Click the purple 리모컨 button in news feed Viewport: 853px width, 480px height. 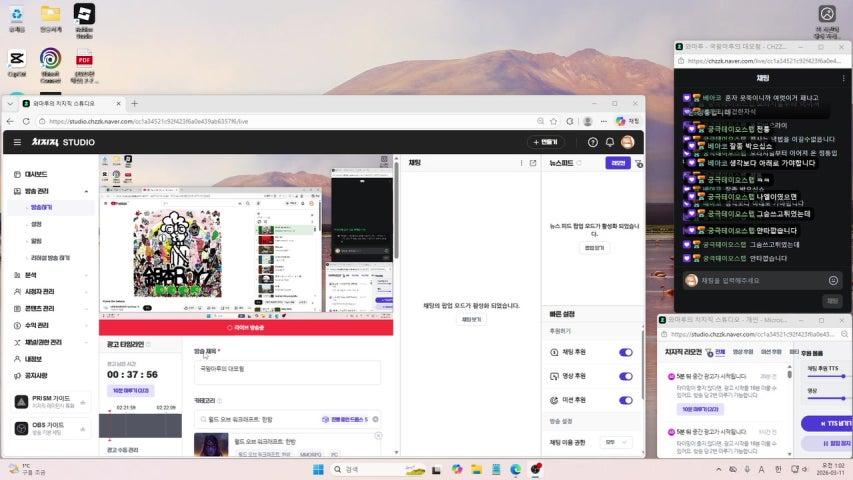pyautogui.click(x=618, y=163)
